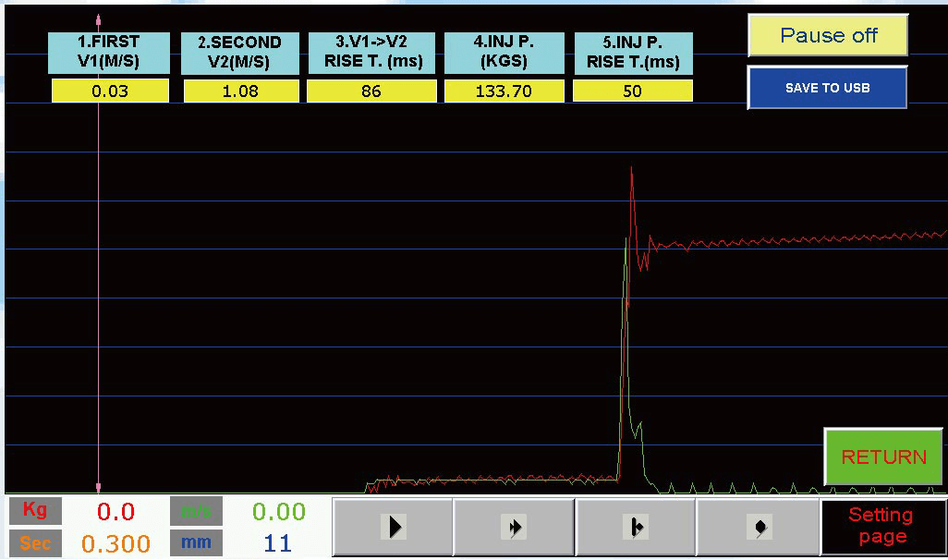Click the bar-and-arrow step button
Viewport: 948px width, 560px height.
point(636,527)
